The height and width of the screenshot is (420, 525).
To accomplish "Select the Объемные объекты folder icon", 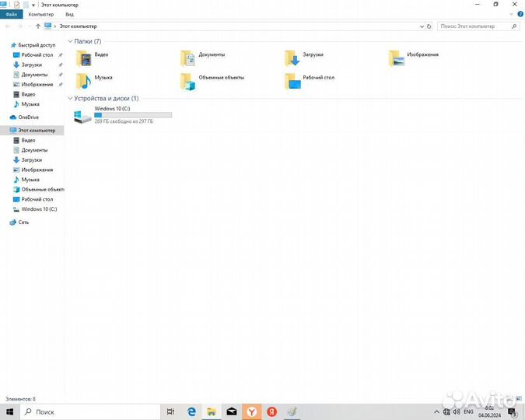I will click(x=187, y=81).
